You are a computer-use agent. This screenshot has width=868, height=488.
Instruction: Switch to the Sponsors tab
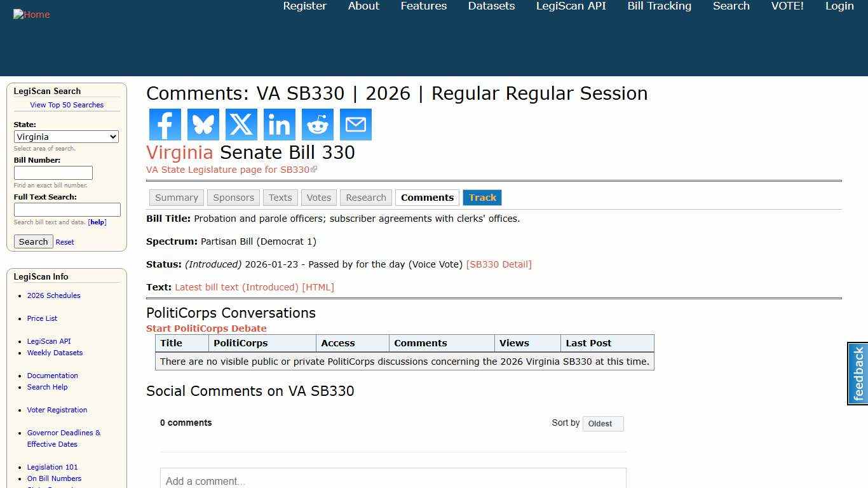click(x=233, y=197)
